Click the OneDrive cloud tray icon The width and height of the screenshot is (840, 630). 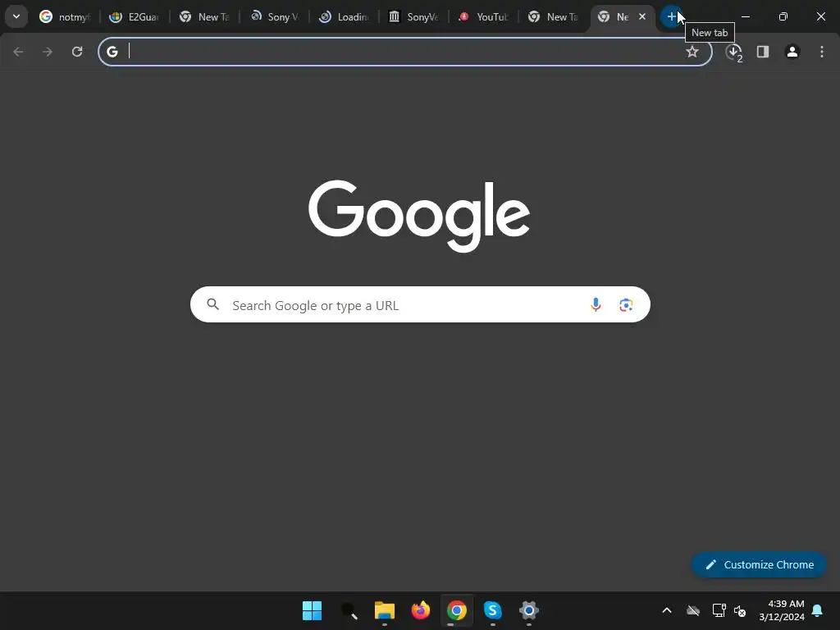[x=693, y=610]
